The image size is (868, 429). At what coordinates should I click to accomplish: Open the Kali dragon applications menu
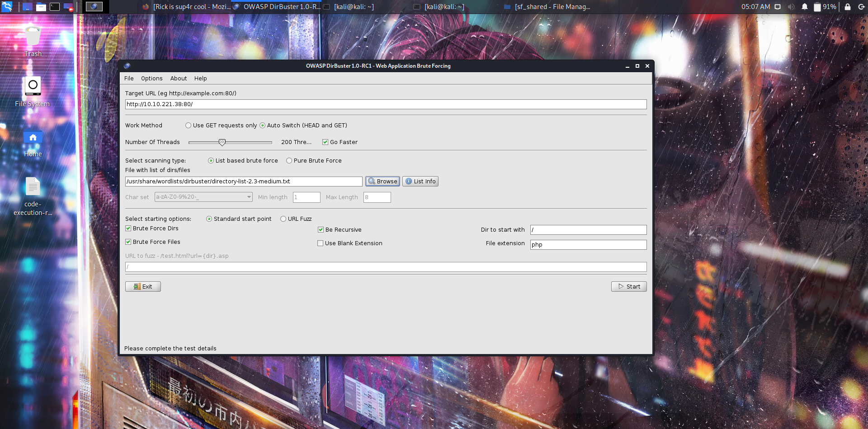coord(7,6)
